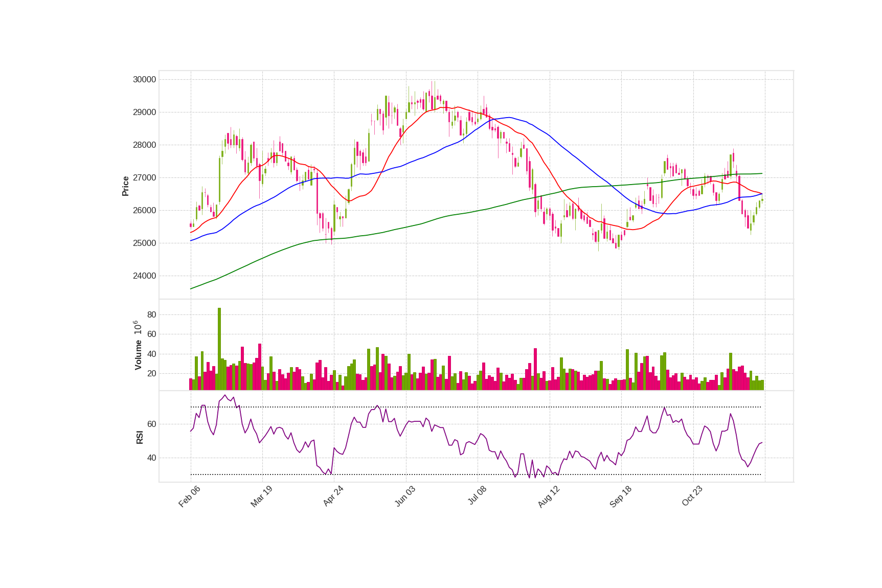Click the 40 RSI axis label
Screen dimensions: 882x588
tap(151, 458)
